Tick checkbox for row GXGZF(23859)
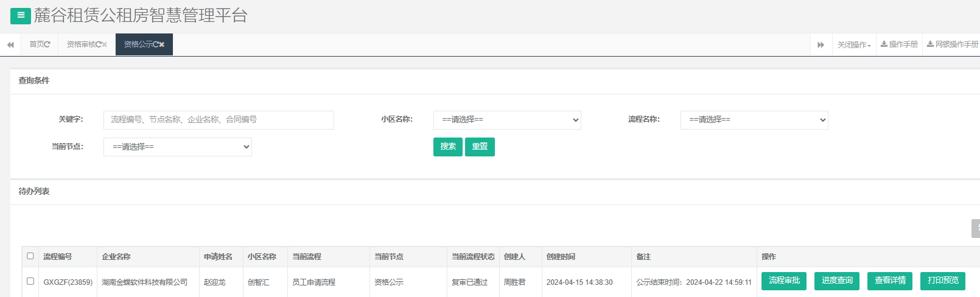This screenshot has height=297, width=980. click(x=30, y=281)
